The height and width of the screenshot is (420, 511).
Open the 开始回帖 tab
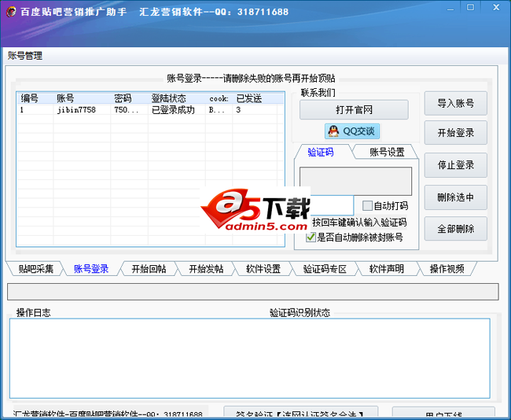(x=149, y=269)
